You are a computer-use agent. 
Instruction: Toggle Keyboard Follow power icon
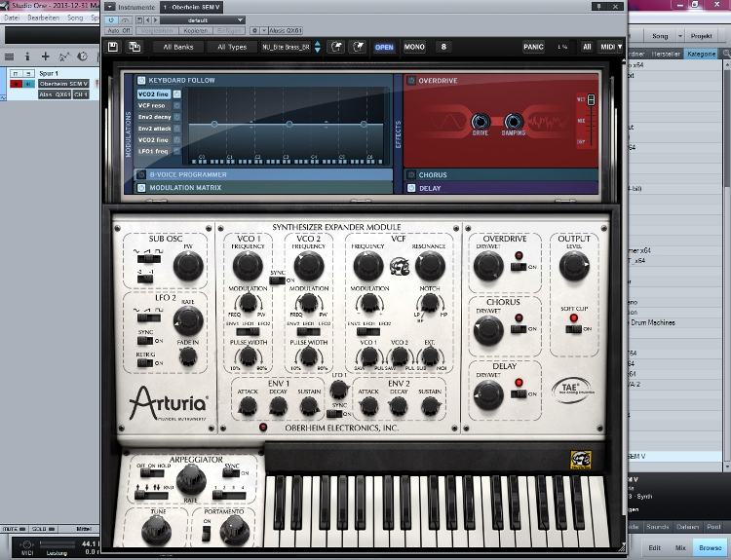coord(141,80)
